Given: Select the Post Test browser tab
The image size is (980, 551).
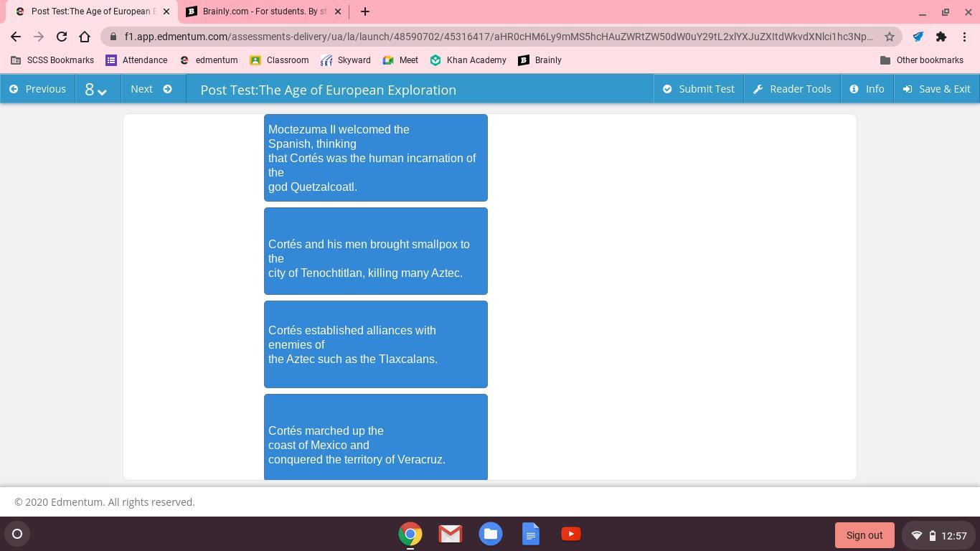Looking at the screenshot, I should tap(91, 11).
